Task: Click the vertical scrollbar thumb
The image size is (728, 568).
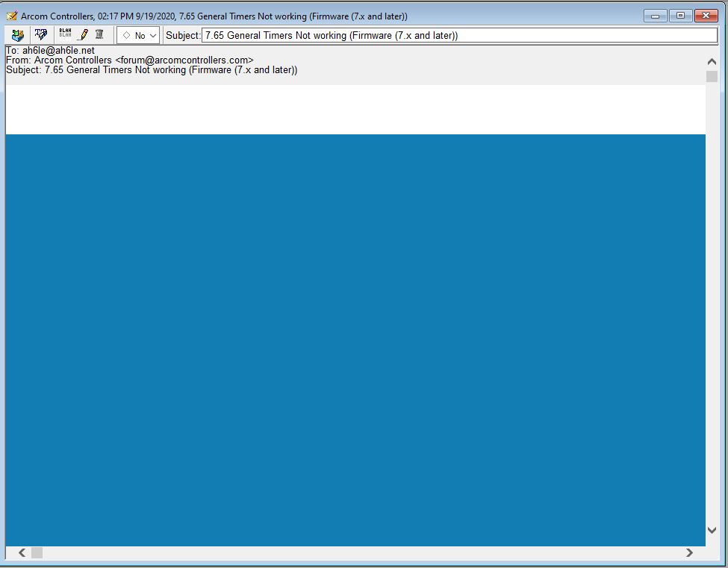Action: tap(712, 76)
